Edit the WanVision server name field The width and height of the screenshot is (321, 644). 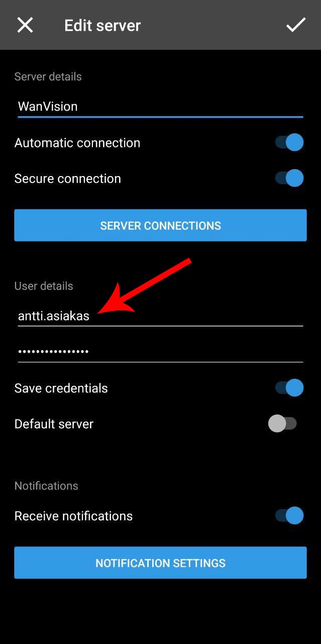[x=160, y=107]
